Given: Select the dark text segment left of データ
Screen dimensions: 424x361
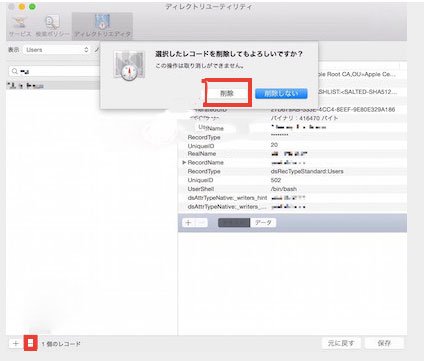Looking at the screenshot, I should pos(234,223).
